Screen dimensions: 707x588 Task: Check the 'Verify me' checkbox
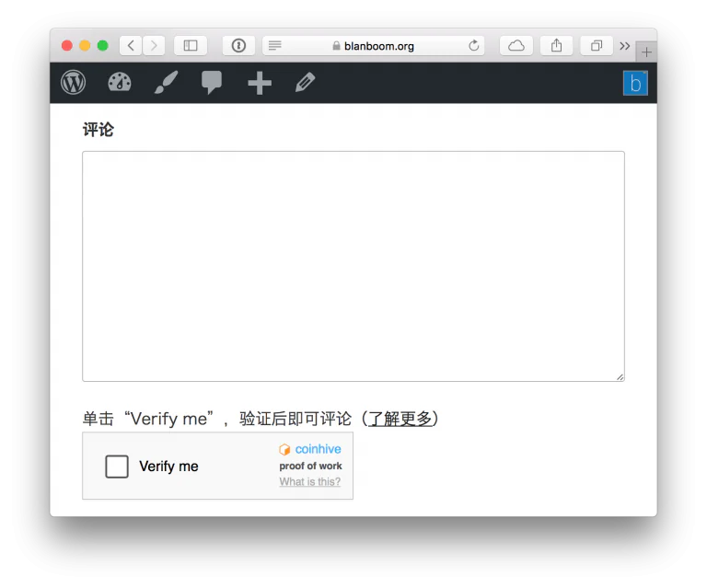[117, 467]
